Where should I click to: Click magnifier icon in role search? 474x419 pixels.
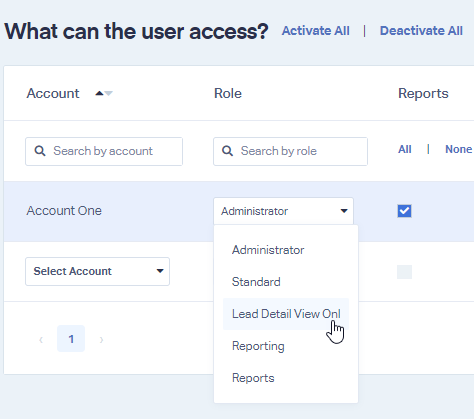tap(227, 151)
